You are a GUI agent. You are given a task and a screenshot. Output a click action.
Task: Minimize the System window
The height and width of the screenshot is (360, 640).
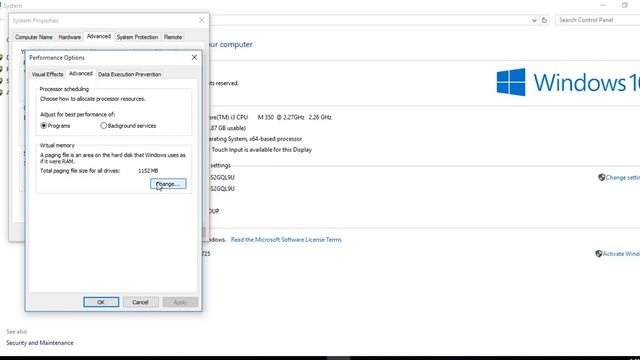click(x=603, y=5)
